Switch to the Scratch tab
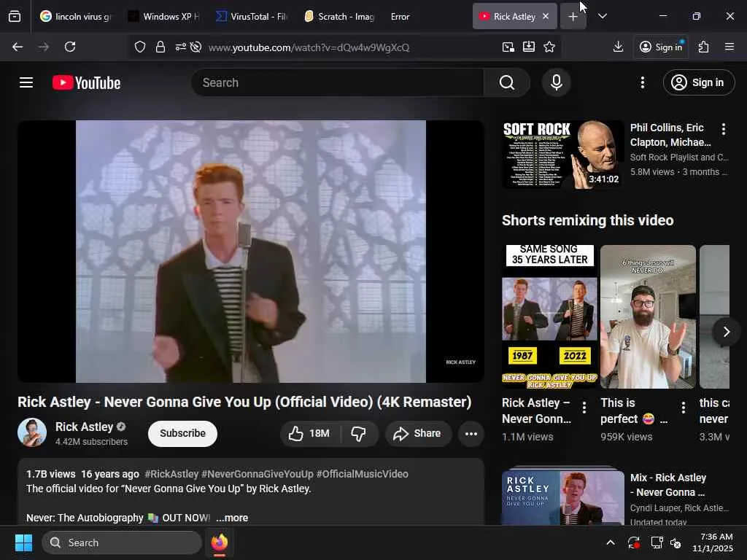This screenshot has height=560, width=747. click(340, 16)
